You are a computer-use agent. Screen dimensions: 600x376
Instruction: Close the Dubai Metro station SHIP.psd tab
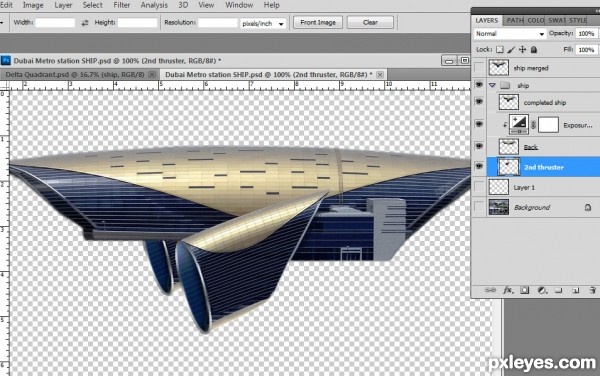380,75
